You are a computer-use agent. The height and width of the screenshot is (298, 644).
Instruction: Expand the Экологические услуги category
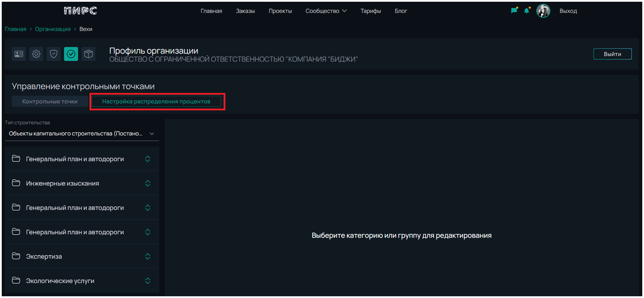[148, 281]
